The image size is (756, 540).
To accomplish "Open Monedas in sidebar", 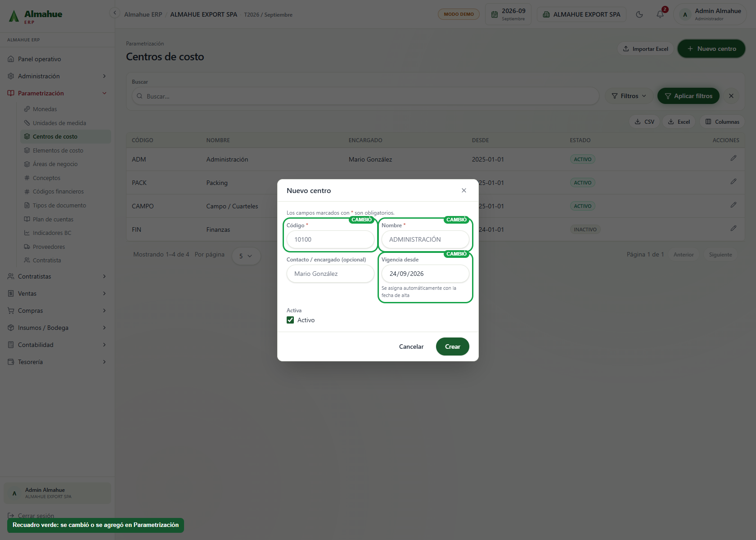I will point(65,109).
